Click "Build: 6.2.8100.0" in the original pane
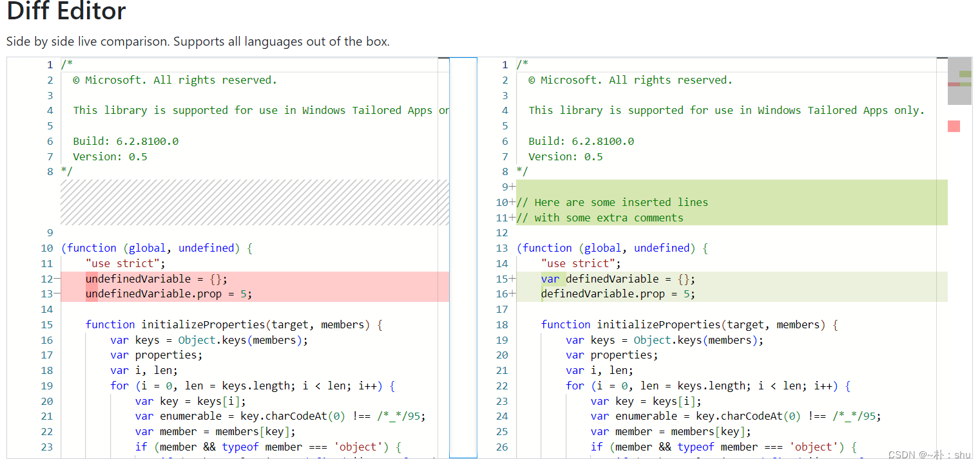 [x=126, y=141]
